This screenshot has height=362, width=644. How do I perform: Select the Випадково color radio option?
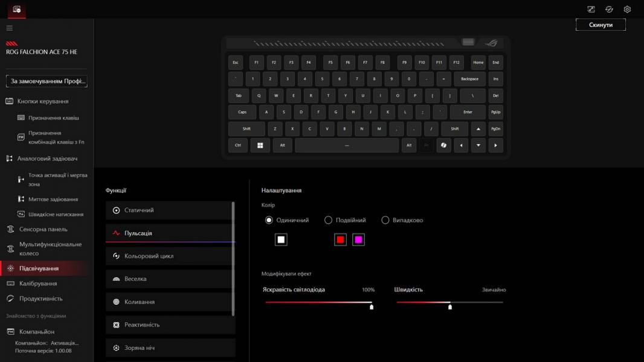[x=385, y=220]
